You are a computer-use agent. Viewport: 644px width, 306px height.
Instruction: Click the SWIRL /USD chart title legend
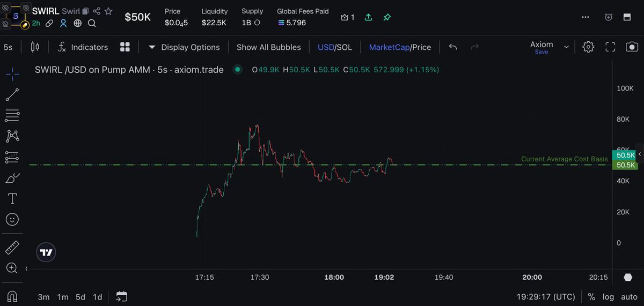point(129,70)
